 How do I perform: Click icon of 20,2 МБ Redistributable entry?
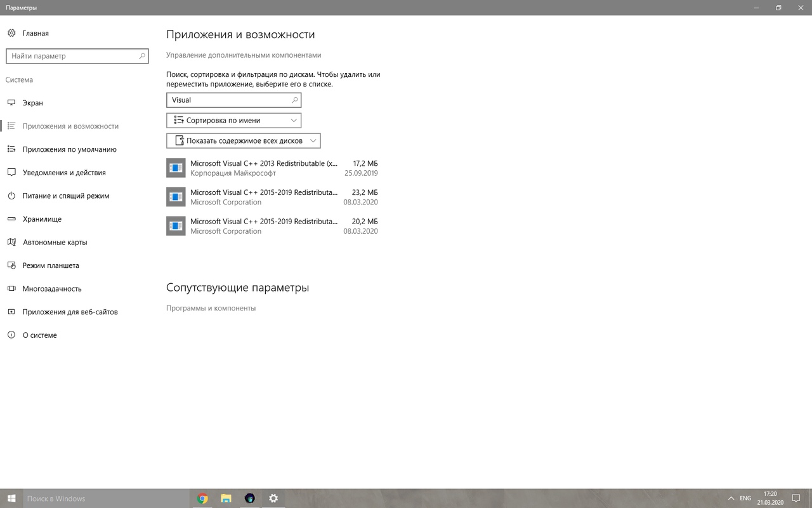(176, 226)
